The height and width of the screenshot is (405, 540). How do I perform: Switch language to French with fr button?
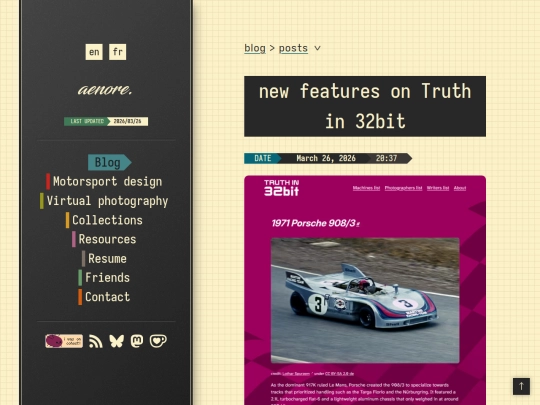click(117, 52)
